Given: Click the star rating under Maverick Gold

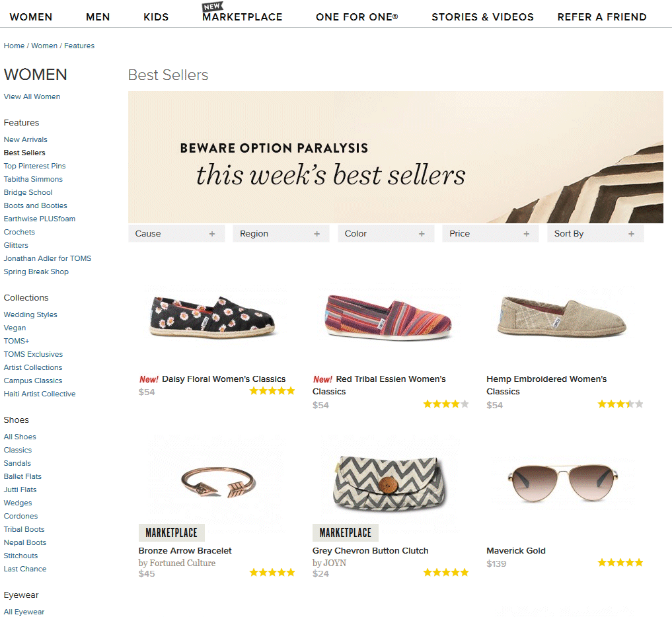Looking at the screenshot, I should (620, 563).
